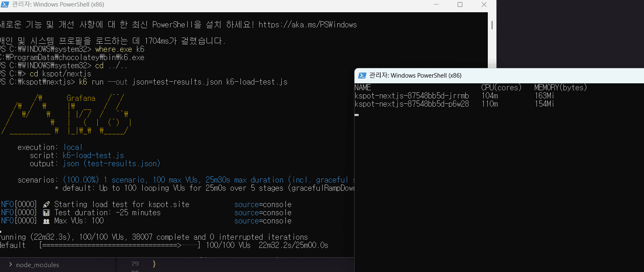This screenshot has width=644, height=272.
Task: Maximize the main PowerShell window
Action: click(x=460, y=4)
